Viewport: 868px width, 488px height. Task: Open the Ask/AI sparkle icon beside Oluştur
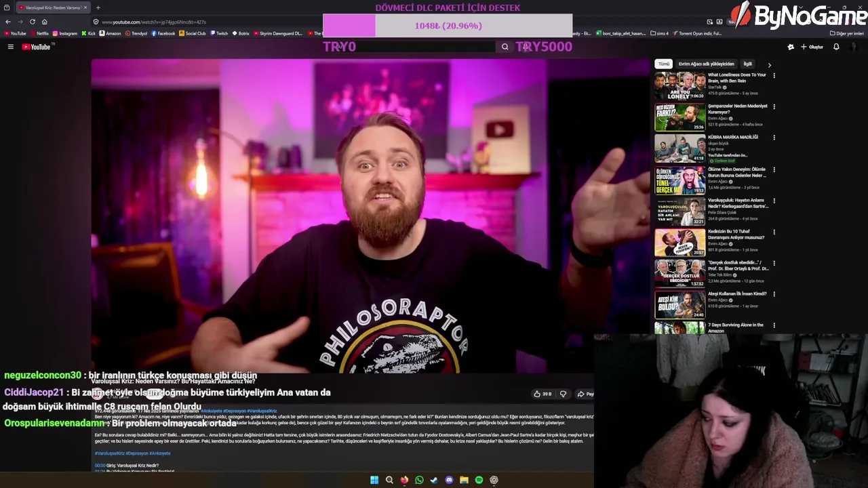click(x=791, y=47)
